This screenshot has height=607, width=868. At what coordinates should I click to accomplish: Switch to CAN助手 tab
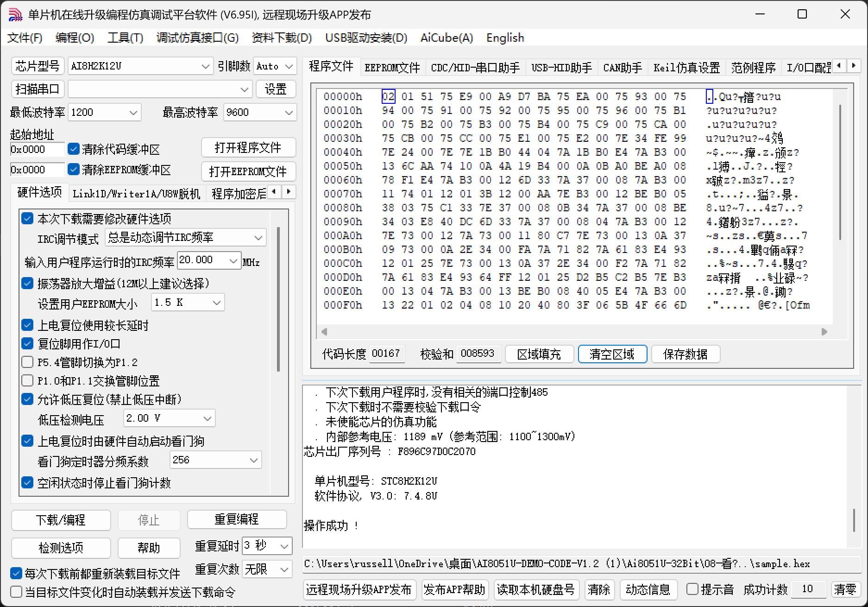[x=623, y=68]
